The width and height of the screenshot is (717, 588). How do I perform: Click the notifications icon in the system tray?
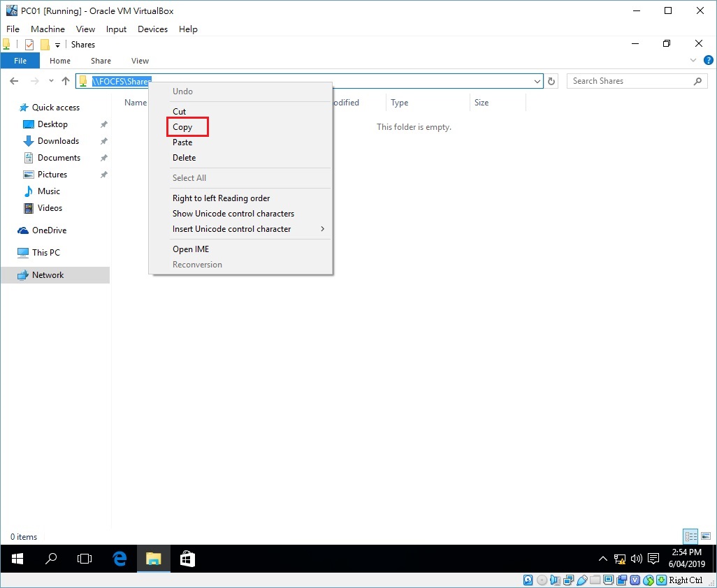tap(653, 559)
